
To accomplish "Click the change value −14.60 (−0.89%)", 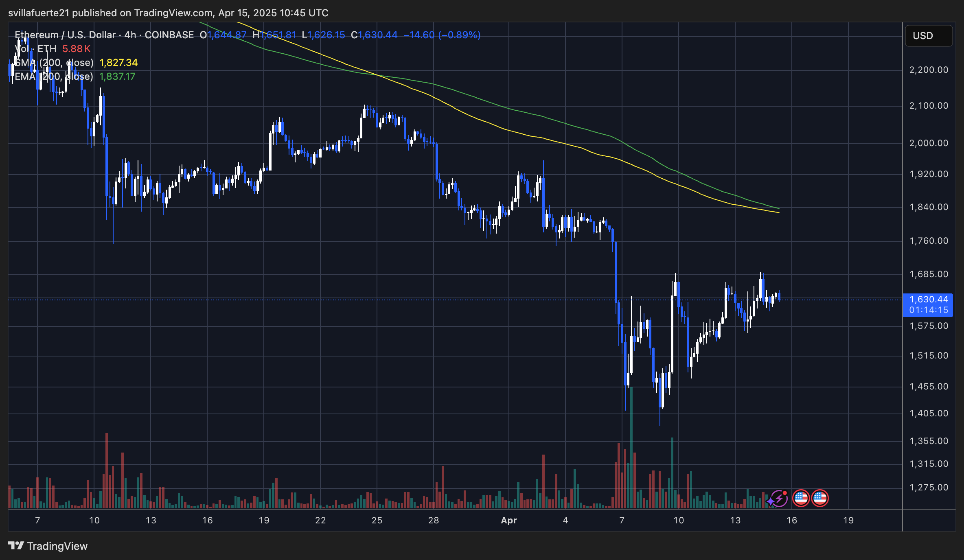I will (442, 35).
